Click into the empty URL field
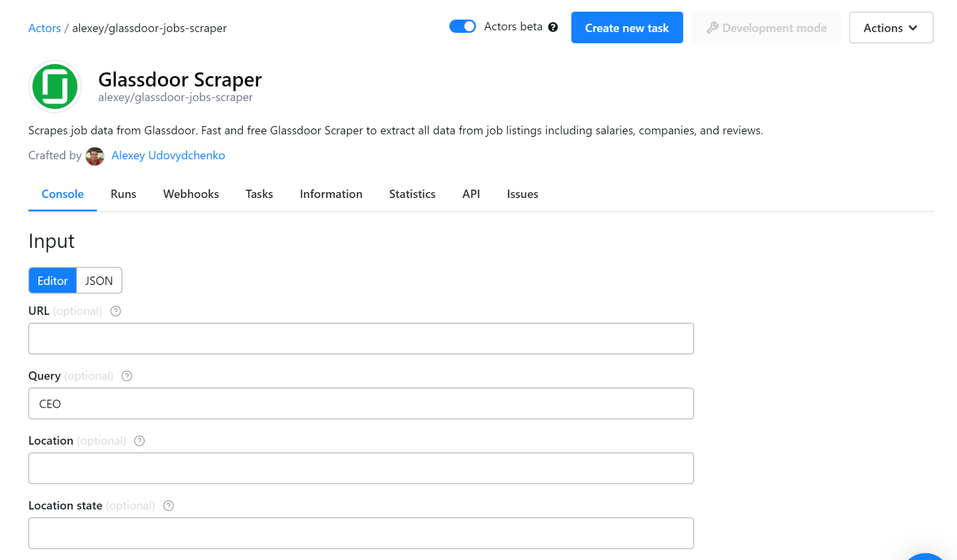 361,339
